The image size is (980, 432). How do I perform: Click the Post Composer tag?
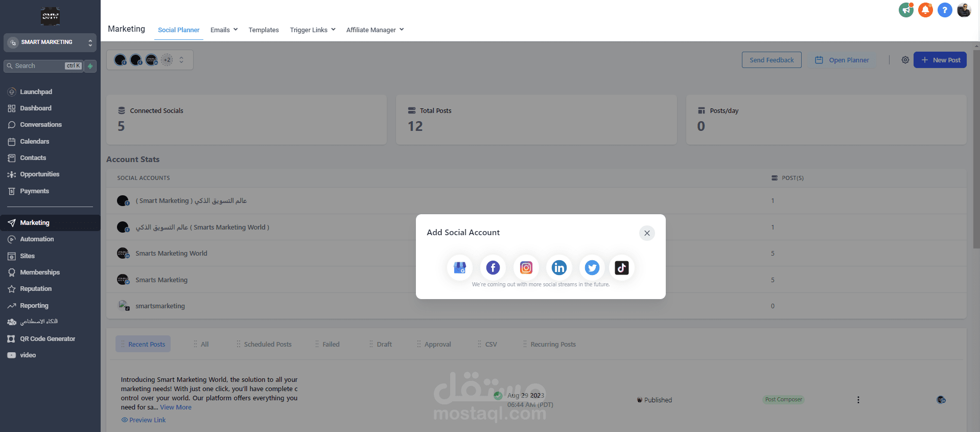pos(784,400)
